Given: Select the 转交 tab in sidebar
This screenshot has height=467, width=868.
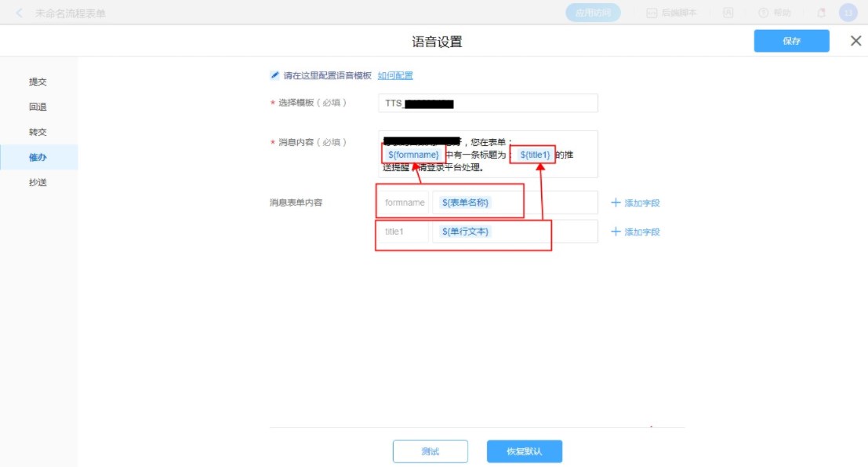Looking at the screenshot, I should 38,132.
